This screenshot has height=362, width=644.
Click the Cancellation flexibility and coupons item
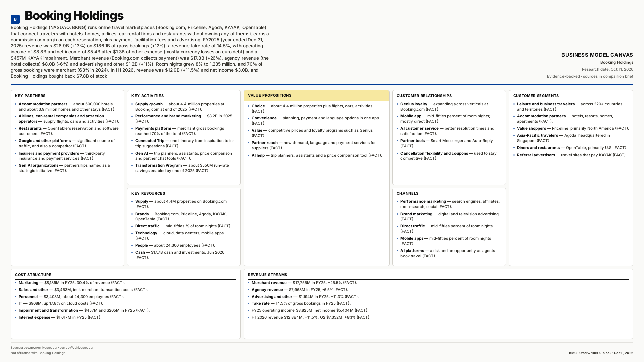click(448, 156)
